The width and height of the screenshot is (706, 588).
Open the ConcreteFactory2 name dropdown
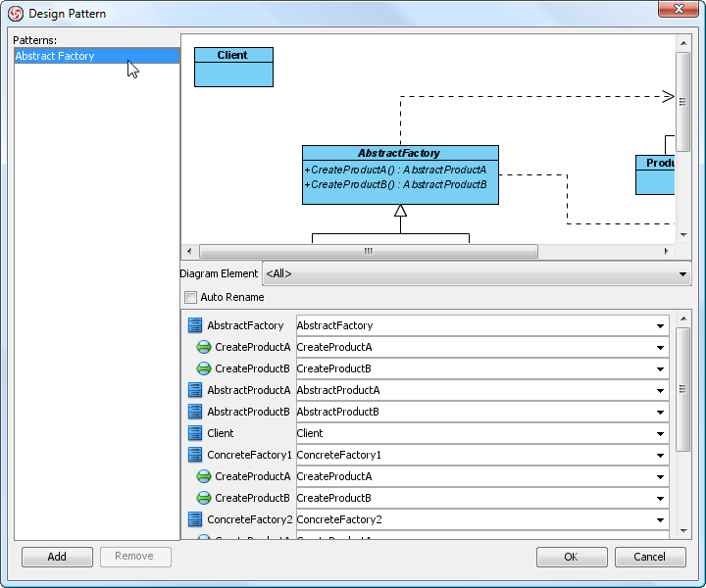coord(660,520)
